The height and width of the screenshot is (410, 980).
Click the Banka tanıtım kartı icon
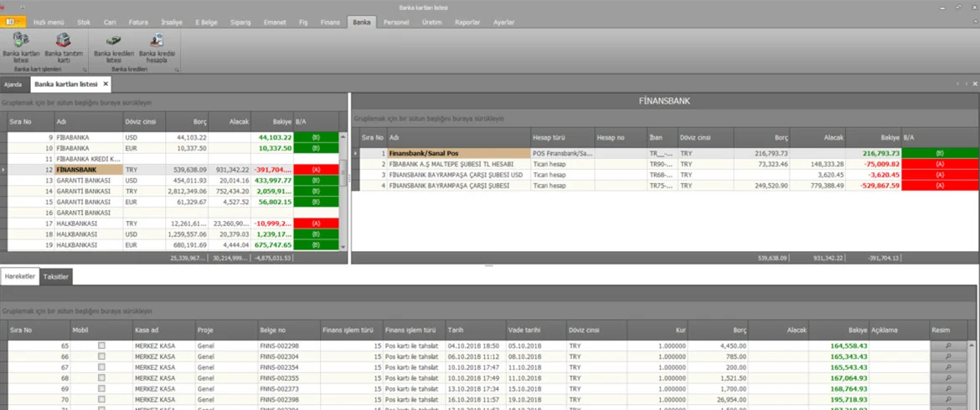click(64, 47)
